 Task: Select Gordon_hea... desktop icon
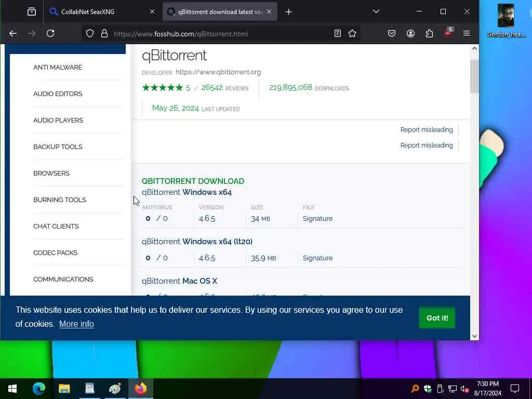506,20
